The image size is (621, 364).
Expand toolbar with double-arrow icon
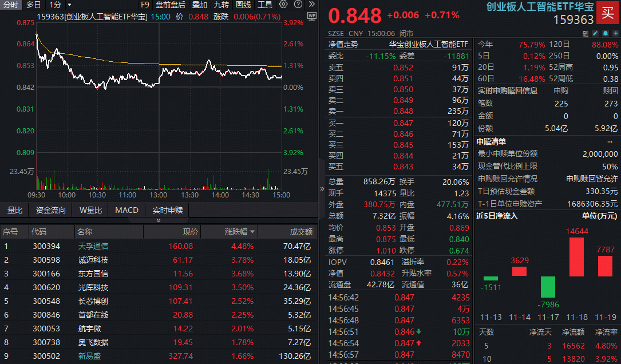311,5
